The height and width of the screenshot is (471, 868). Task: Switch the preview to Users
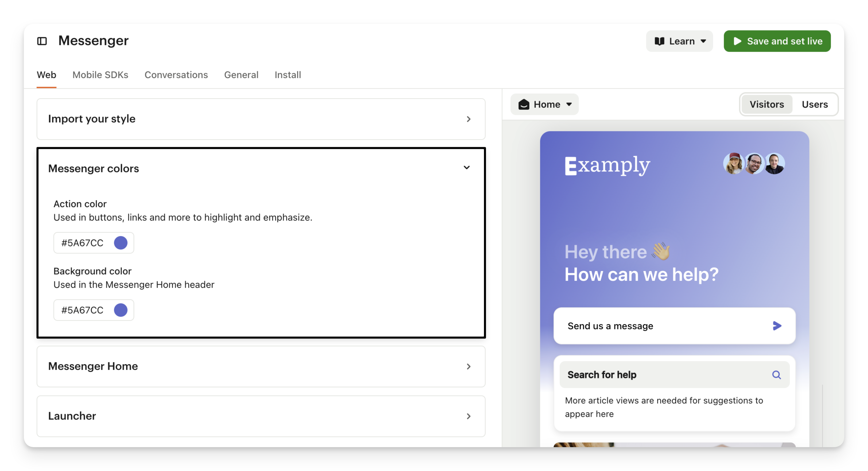click(814, 104)
